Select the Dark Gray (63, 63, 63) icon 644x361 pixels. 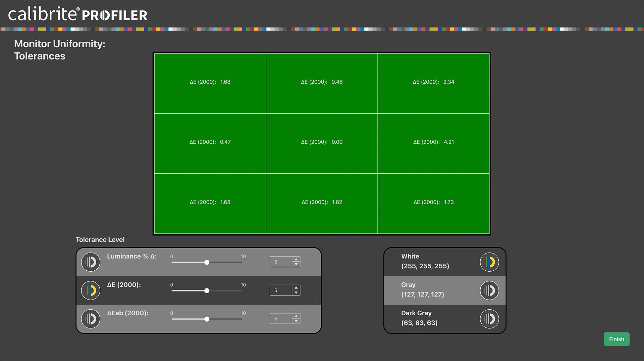click(x=489, y=319)
